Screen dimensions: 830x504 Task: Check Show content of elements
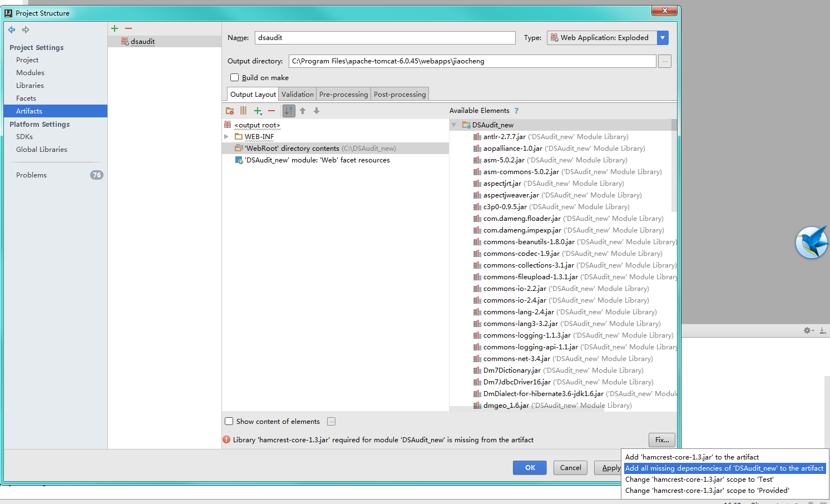pos(229,421)
